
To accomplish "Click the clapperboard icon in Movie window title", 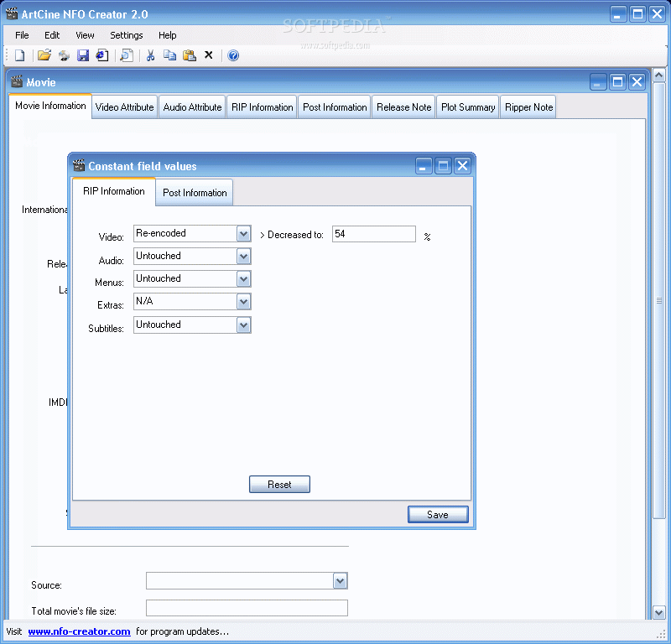I will [x=17, y=81].
